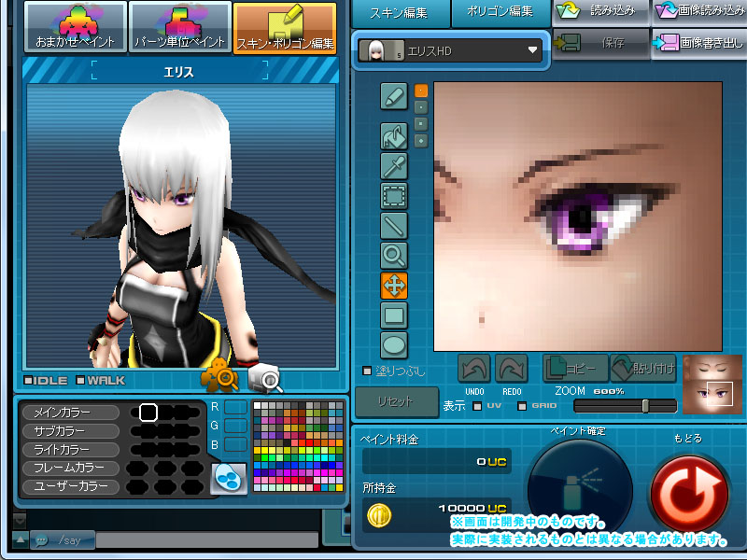747x560 pixels.
Task: Click the 3D character model preview
Action: 181,226
